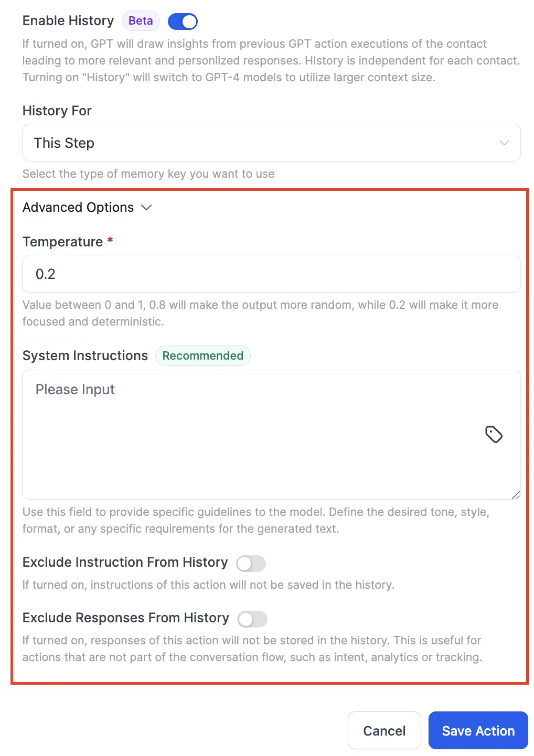Click the System Instructions label

point(85,355)
